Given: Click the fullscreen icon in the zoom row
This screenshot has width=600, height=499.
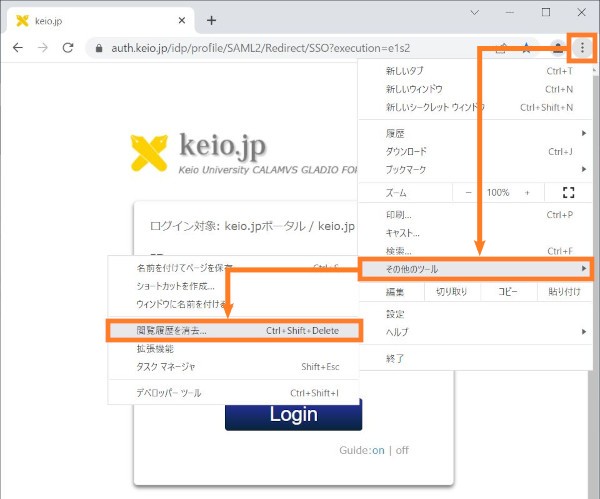Looking at the screenshot, I should tap(569, 192).
